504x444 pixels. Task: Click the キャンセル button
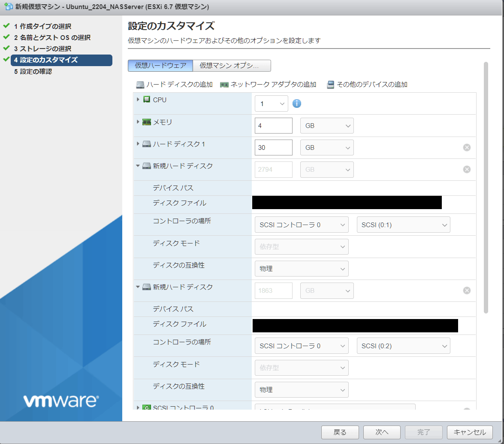[470, 432]
